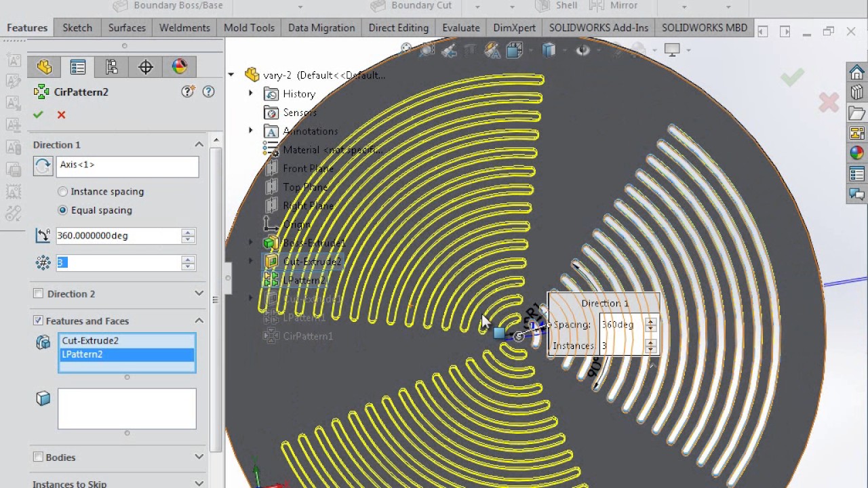The image size is (868, 488).
Task: Open the DimXpertManager crosshair tab
Action: (x=146, y=66)
